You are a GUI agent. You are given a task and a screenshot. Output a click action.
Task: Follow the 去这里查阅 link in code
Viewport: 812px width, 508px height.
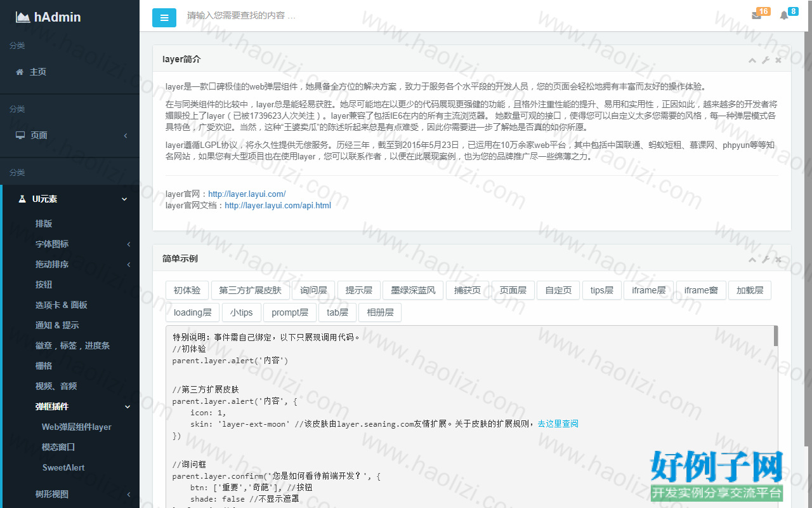click(x=558, y=424)
